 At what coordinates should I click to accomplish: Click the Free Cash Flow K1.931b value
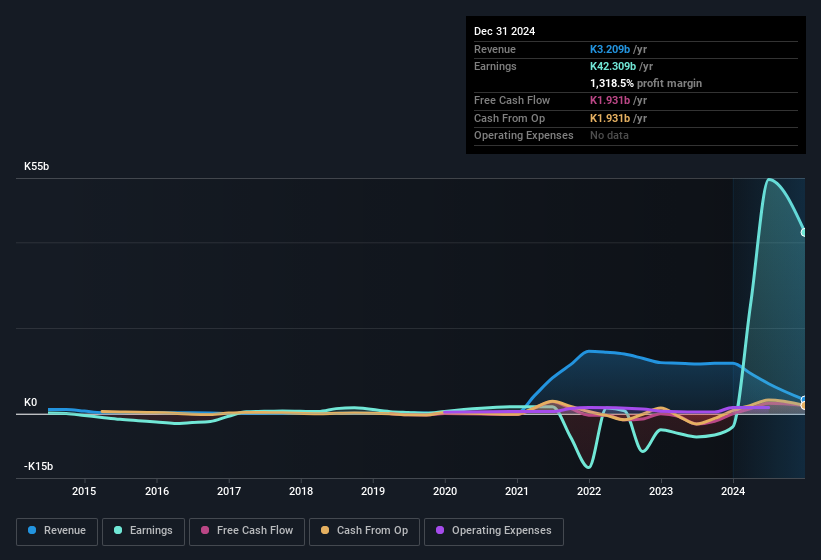coord(610,100)
